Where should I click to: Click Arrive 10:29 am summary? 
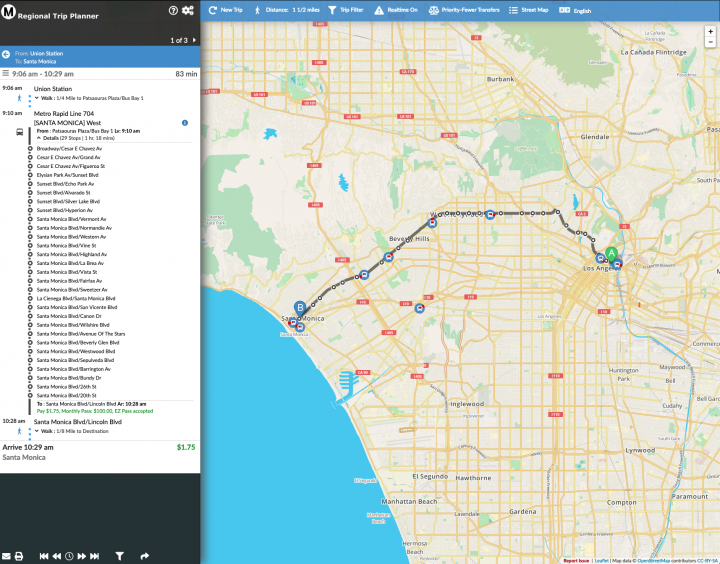coord(28,447)
